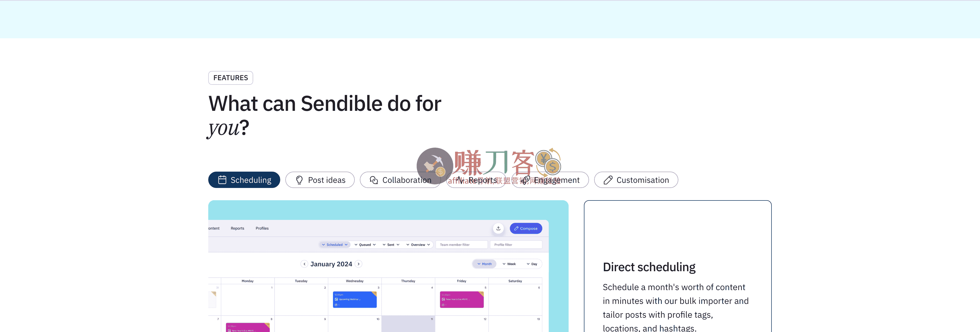Expand the Overview dropdown
Screen dimensions: 980x332
[418, 245]
